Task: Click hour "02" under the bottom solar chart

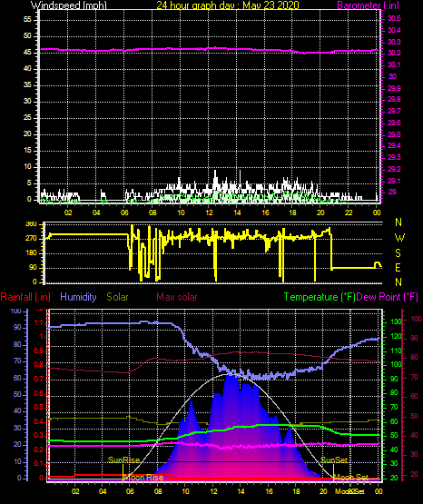Action: 75,491
